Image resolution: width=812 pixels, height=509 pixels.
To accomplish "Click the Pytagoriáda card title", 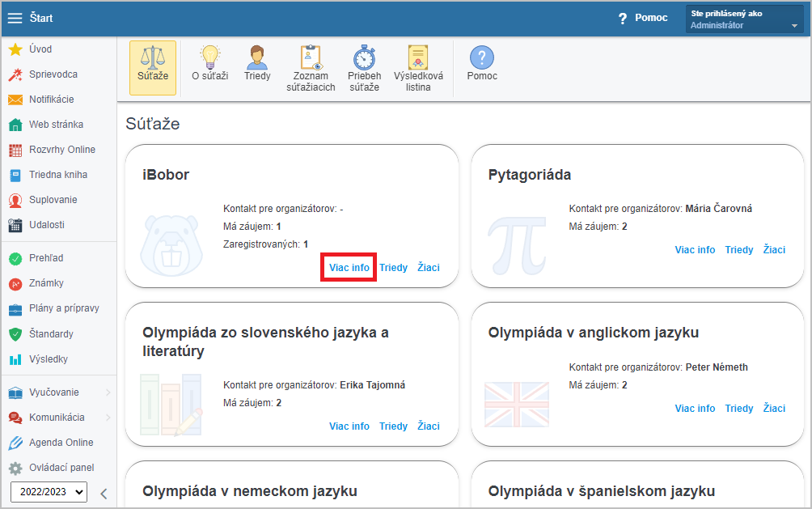I will pos(529,175).
